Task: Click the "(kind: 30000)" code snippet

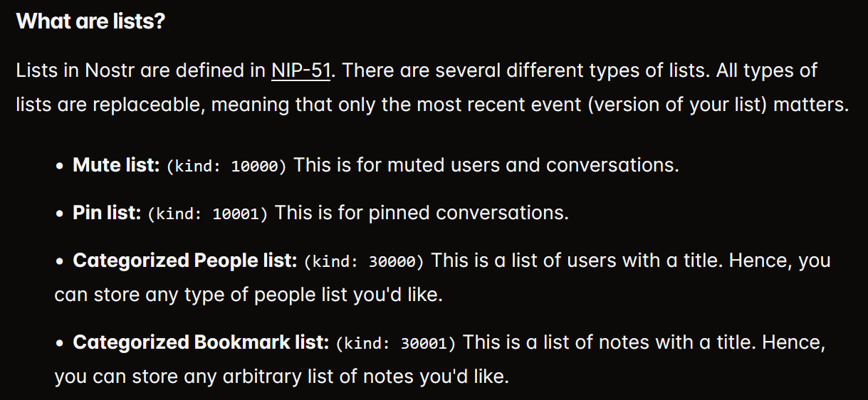Action: point(363,261)
